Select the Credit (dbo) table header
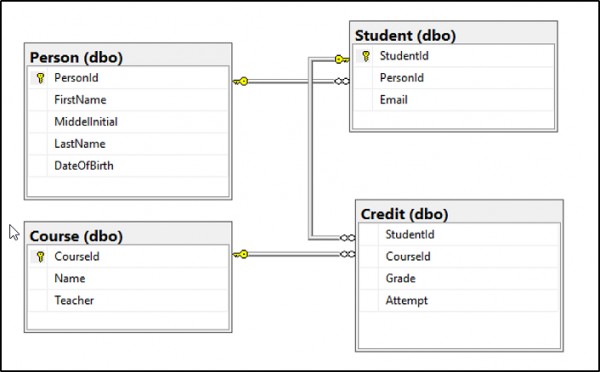 pos(459,214)
